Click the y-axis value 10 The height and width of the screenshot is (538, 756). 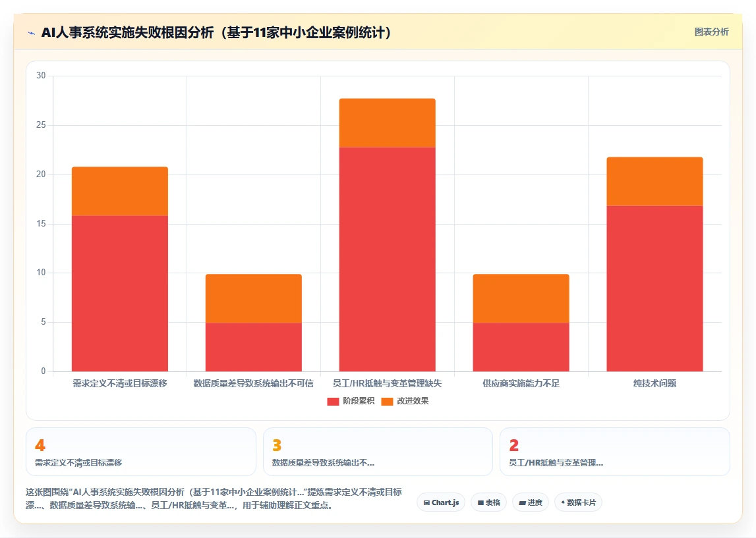click(41, 273)
